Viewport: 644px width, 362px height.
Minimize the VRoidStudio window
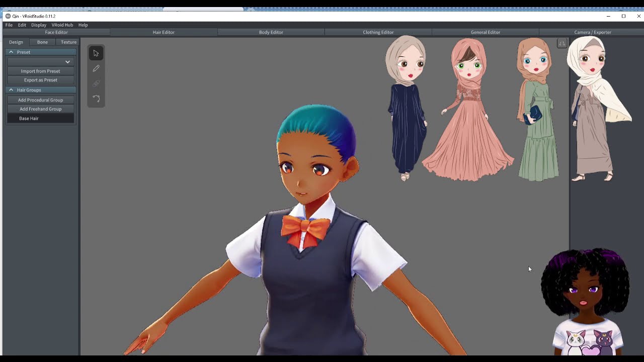pos(608,16)
